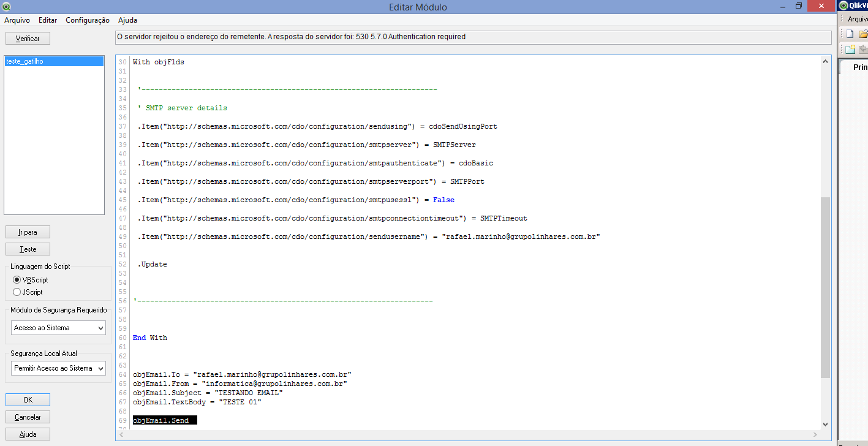
Task: Click the Ajuda button at bottom left
Action: tap(28, 434)
